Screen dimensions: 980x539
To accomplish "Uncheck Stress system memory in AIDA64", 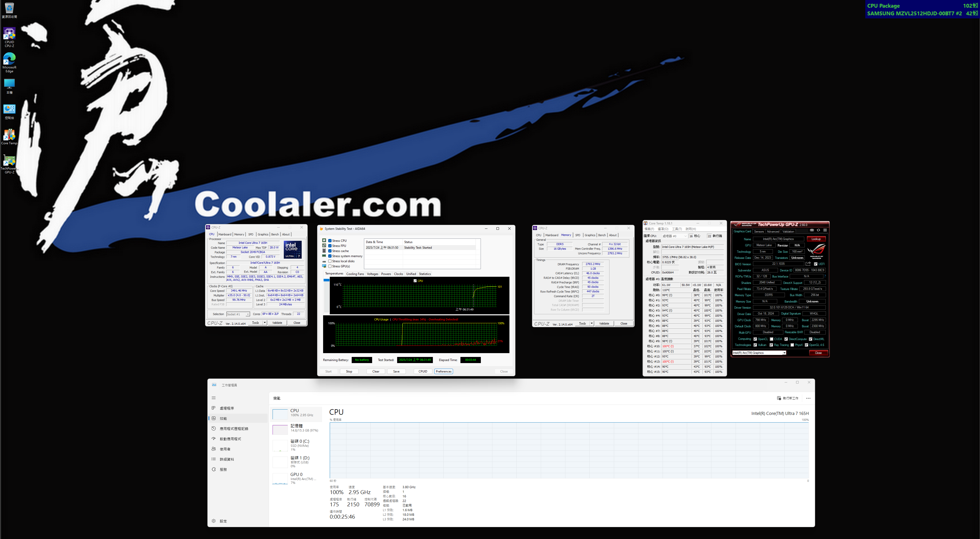I will pyautogui.click(x=330, y=256).
